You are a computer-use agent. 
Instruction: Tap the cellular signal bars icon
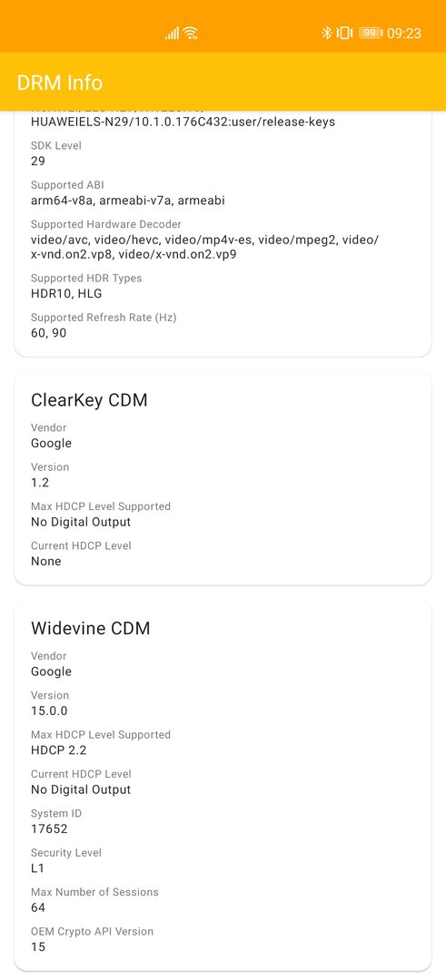172,34
